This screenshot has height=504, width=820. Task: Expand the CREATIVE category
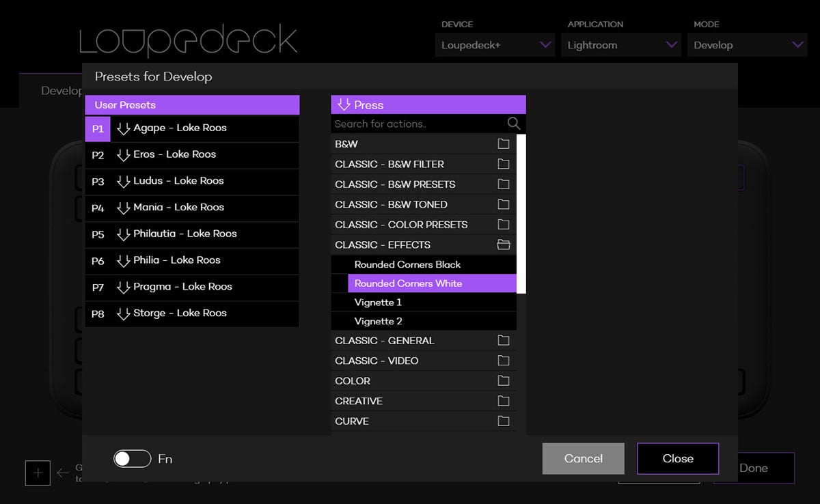pos(424,401)
